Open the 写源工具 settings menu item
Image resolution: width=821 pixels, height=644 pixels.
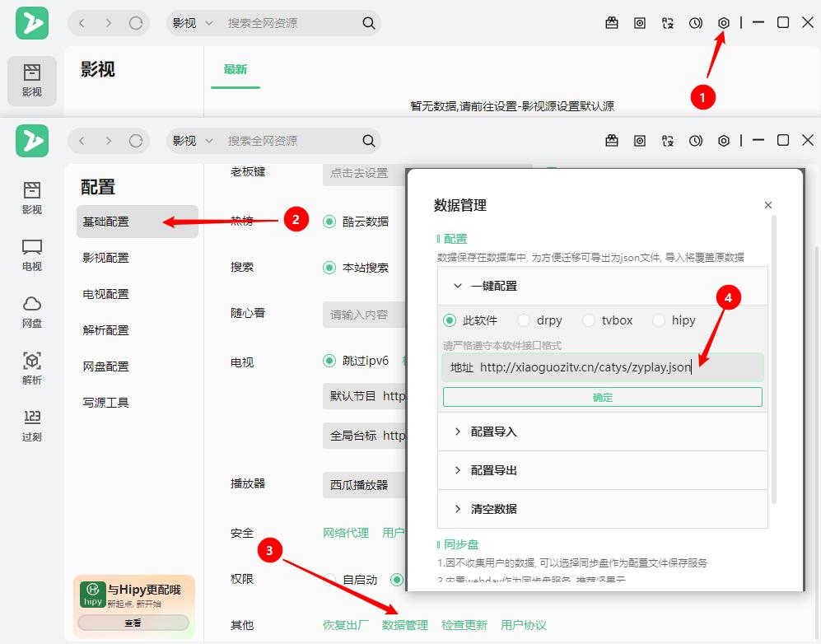(x=106, y=403)
